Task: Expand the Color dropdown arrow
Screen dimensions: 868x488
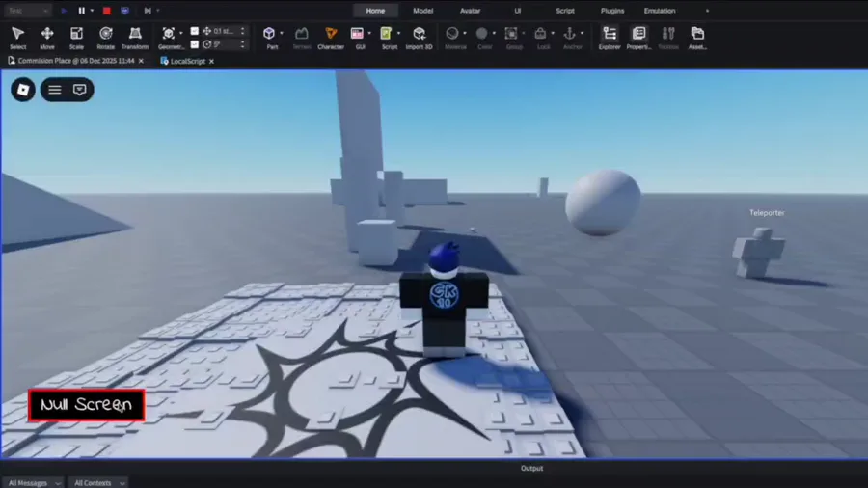Action: 494,33
